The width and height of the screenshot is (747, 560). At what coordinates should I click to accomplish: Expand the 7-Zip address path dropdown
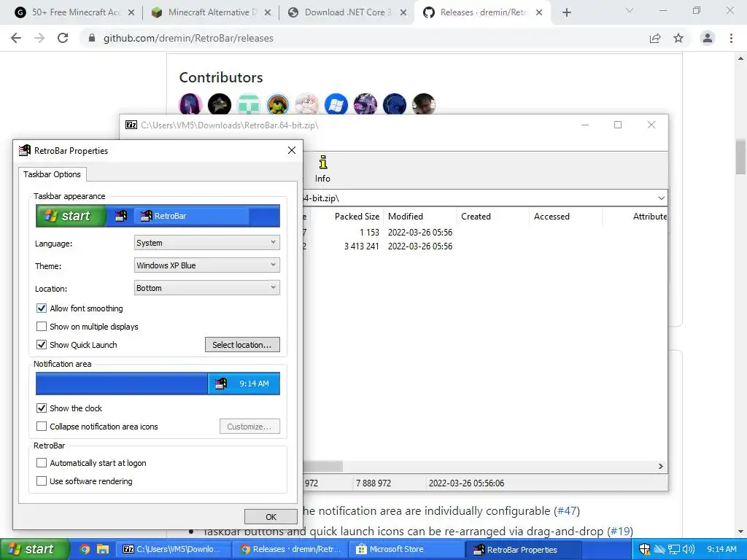661,198
